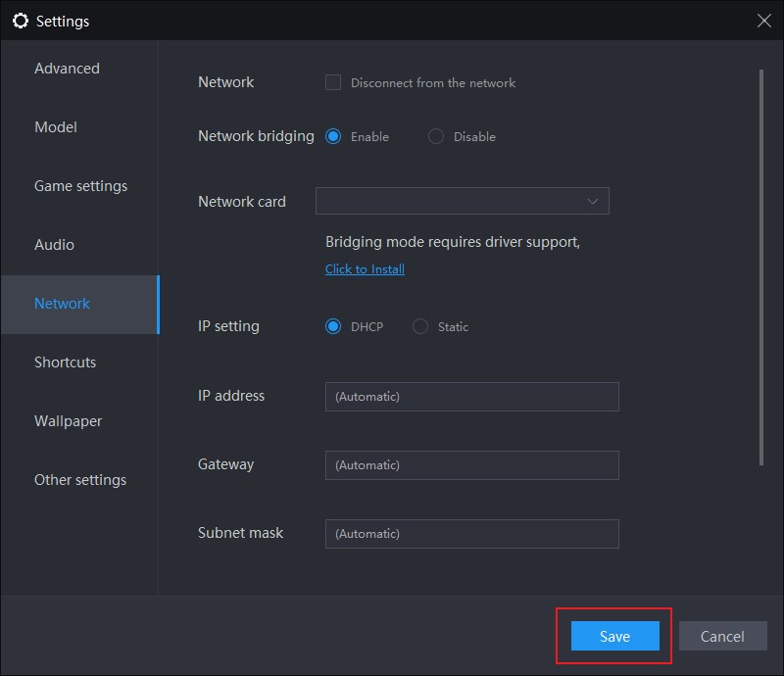
Task: Open the Model settings page
Action: [x=56, y=127]
